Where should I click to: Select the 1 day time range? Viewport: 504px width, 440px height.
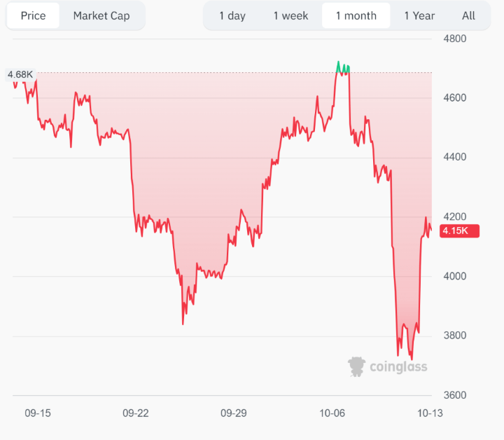(x=232, y=15)
